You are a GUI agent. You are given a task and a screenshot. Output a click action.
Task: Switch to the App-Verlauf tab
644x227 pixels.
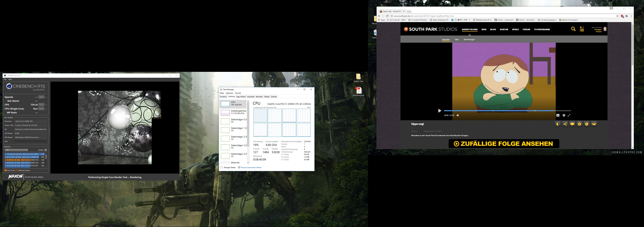tap(241, 97)
